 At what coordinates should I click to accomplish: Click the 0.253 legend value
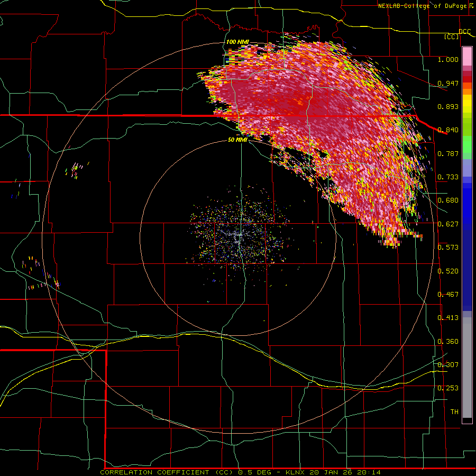[x=448, y=388]
